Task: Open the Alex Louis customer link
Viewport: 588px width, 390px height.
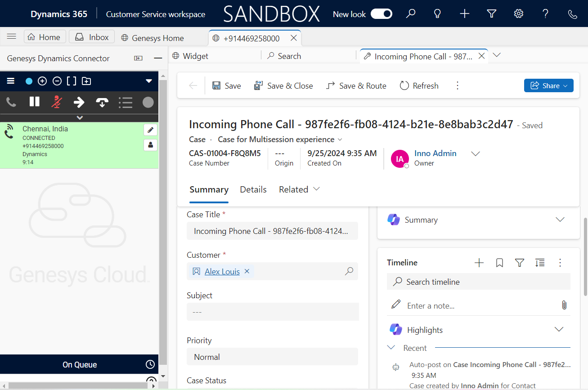Action: [222, 271]
